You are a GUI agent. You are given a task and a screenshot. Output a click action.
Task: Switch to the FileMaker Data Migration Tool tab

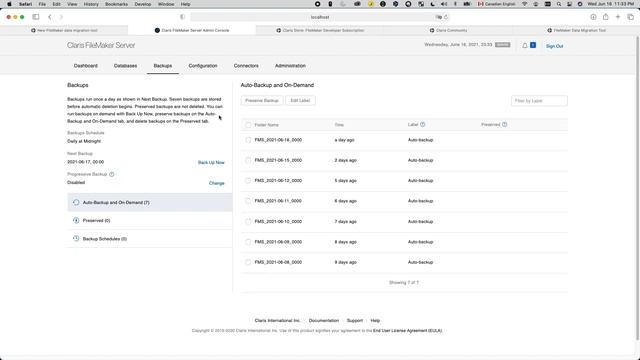click(576, 30)
